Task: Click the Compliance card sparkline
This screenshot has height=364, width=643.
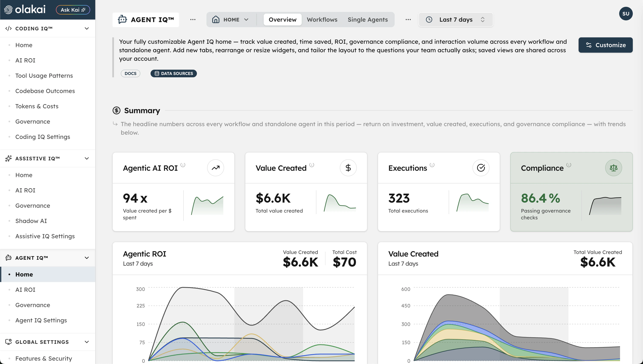Action: pyautogui.click(x=605, y=206)
